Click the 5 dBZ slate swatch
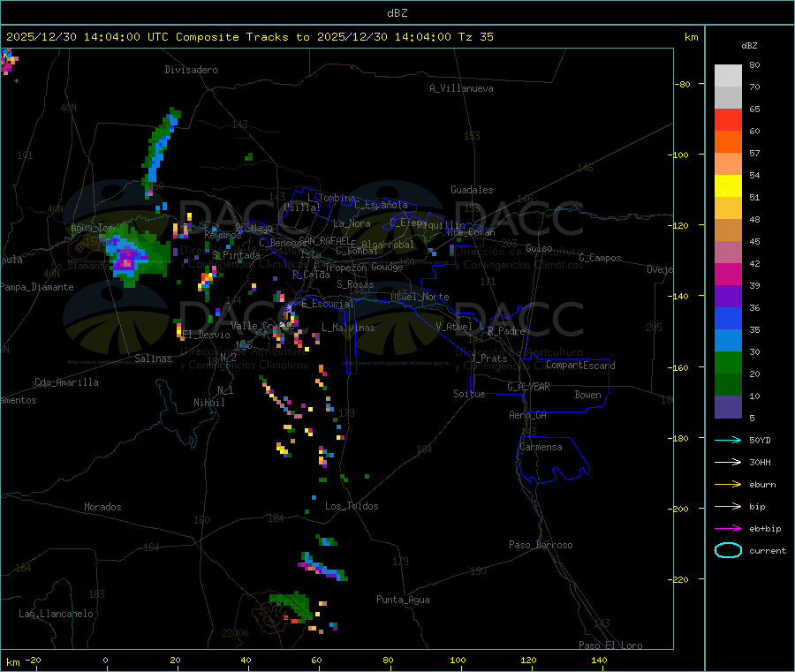The height and width of the screenshot is (672, 795). (728, 407)
